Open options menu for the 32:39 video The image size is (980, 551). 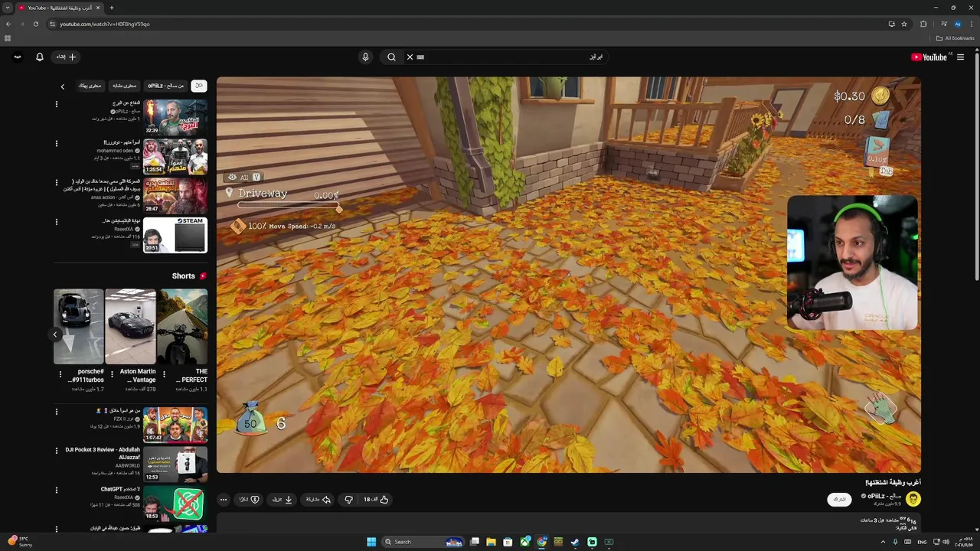click(x=56, y=103)
